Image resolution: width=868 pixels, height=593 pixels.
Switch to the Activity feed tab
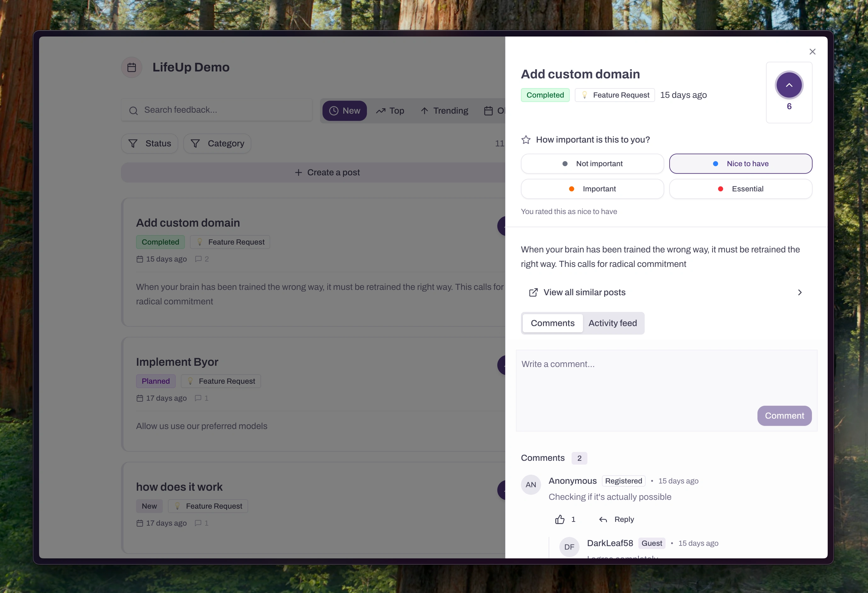click(x=613, y=323)
